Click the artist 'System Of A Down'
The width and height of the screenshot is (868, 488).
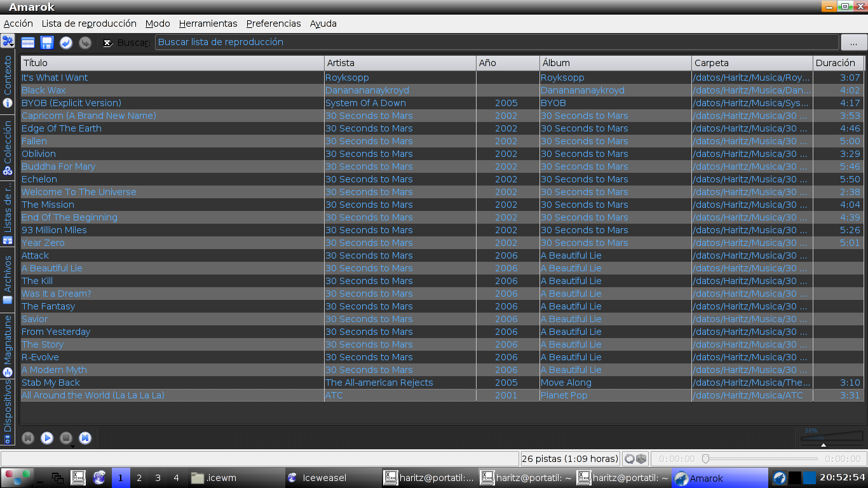pyautogui.click(x=365, y=103)
